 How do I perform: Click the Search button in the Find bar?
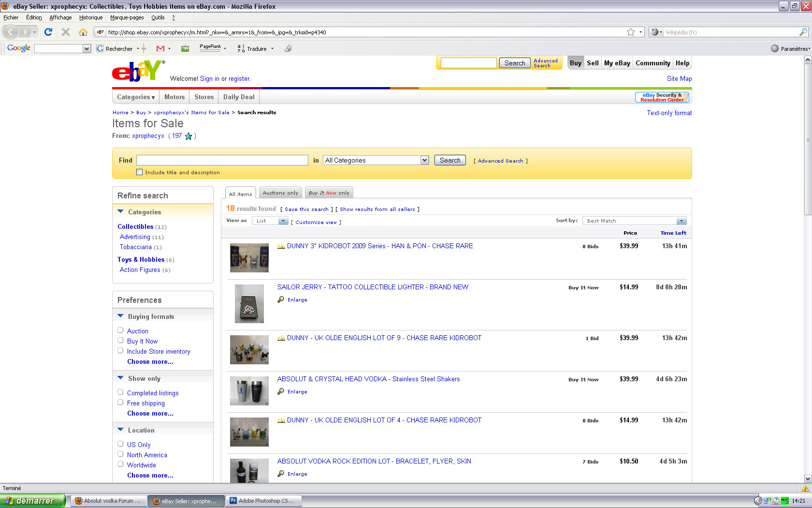450,160
